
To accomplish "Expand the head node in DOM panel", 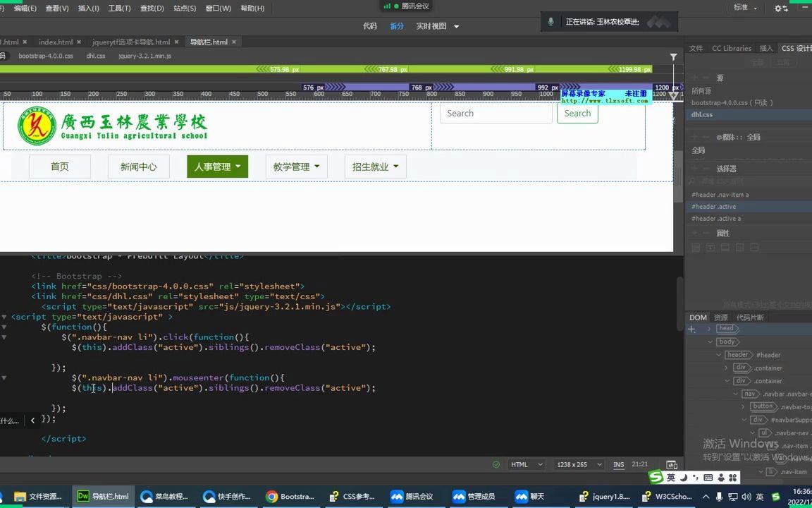I will pyautogui.click(x=709, y=329).
